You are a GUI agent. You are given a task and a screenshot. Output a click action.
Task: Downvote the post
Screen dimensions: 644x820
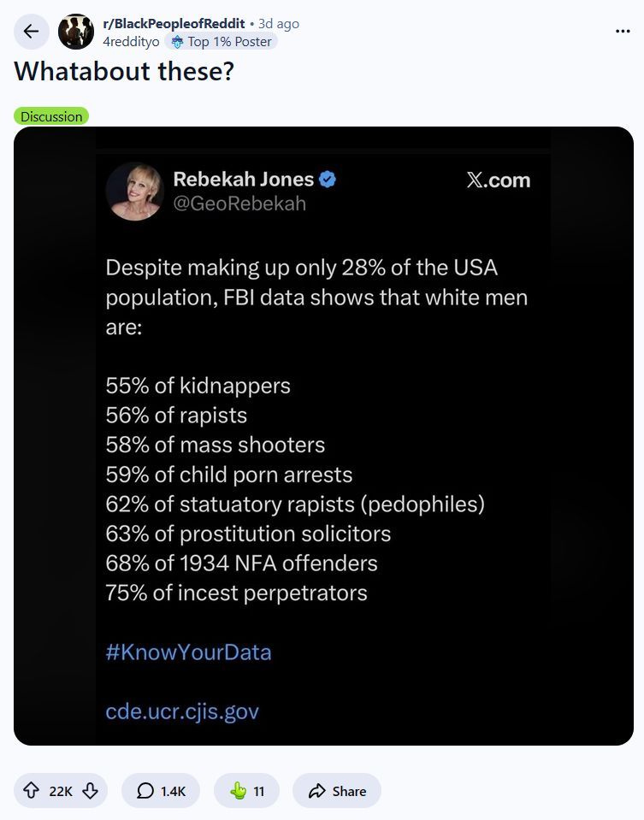coord(91,790)
